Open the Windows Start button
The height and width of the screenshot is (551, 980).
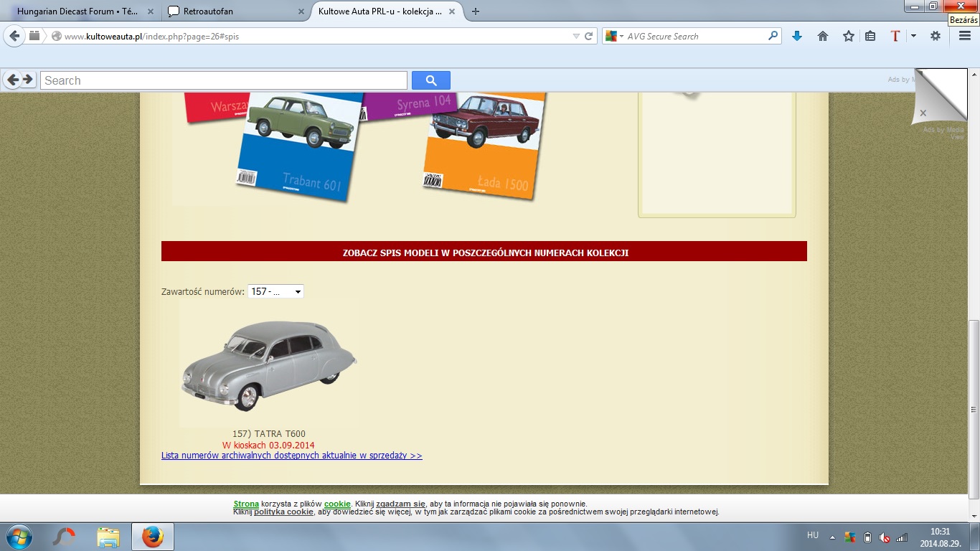coord(19,537)
